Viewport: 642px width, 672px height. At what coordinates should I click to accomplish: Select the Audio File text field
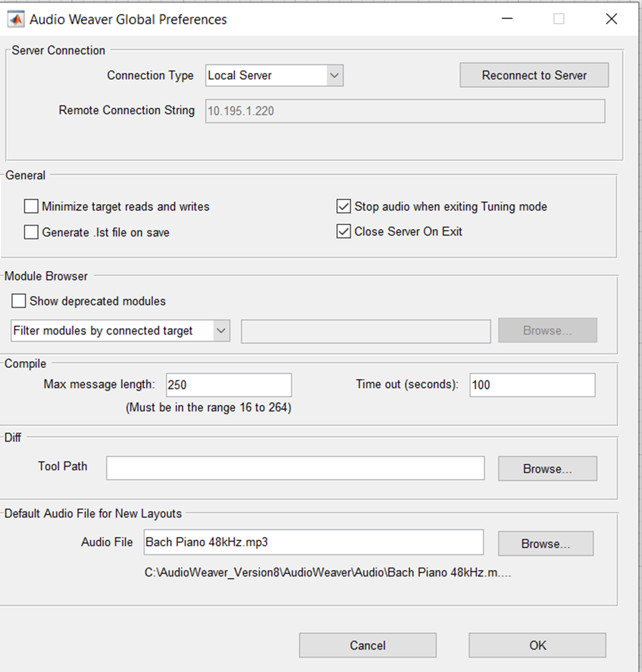313,543
